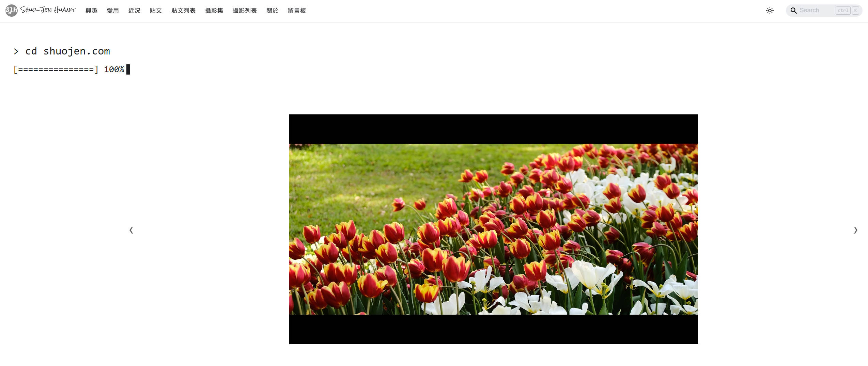Open the 留言板 guestbook
Viewport: 868px width, 366px height.
tap(297, 11)
